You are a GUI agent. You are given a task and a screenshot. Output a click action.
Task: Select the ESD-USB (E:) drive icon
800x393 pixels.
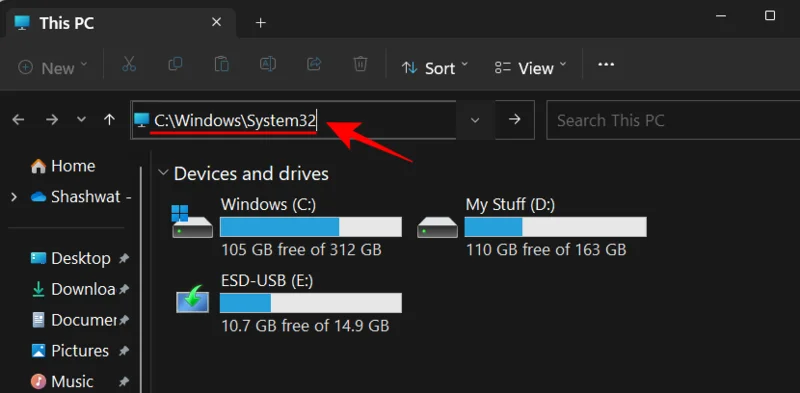point(192,299)
